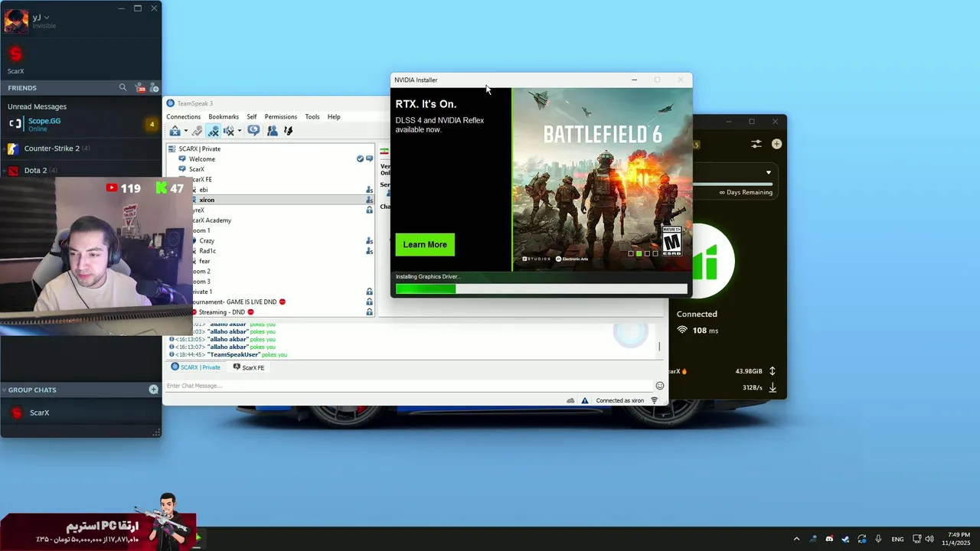Toggle TeamSpeak speaker mute icon
The height and width of the screenshot is (551, 980).
click(x=228, y=131)
